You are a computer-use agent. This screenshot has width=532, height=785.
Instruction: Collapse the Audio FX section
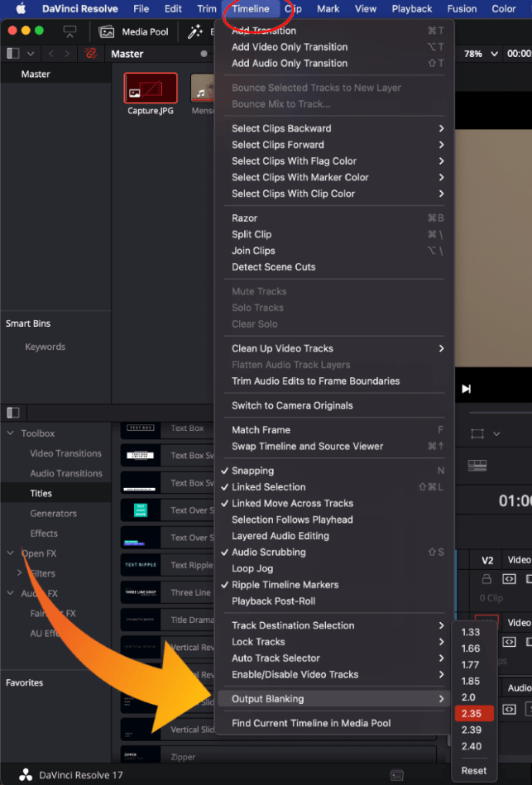click(x=11, y=593)
